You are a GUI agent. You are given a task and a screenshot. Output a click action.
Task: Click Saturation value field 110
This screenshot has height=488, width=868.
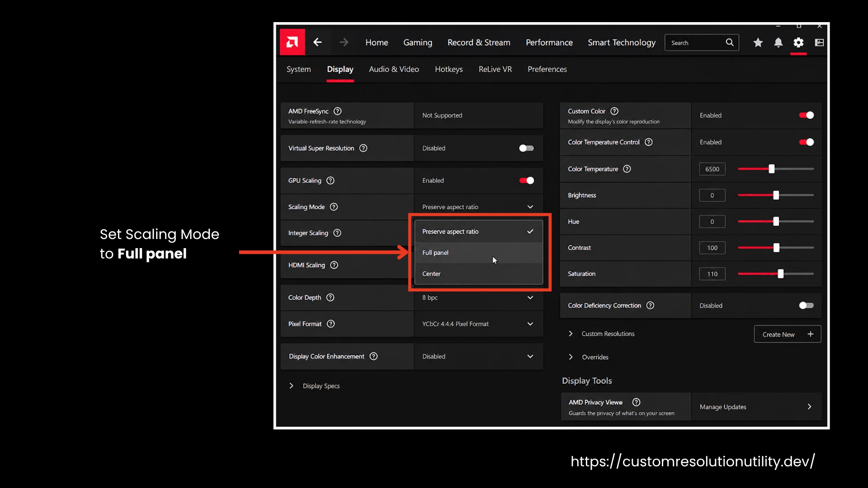click(x=712, y=274)
